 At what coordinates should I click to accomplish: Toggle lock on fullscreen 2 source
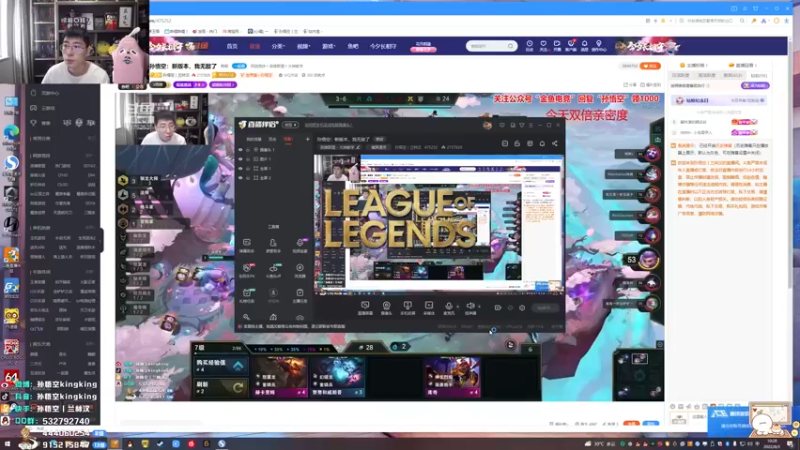248,177
